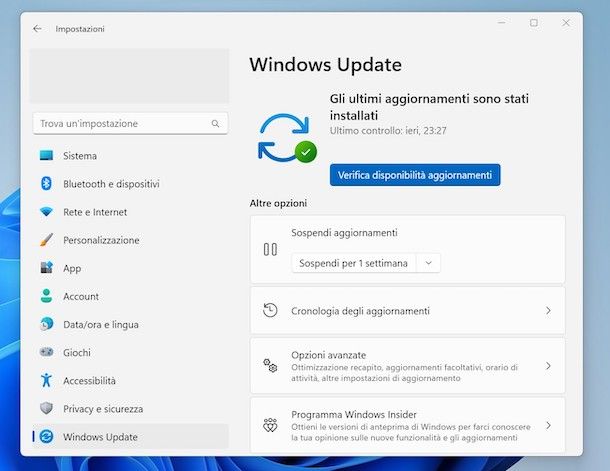Screen dimensions: 610x471
Task: Open Cronologia degli aggiornamenti chevron
Action: [548, 310]
